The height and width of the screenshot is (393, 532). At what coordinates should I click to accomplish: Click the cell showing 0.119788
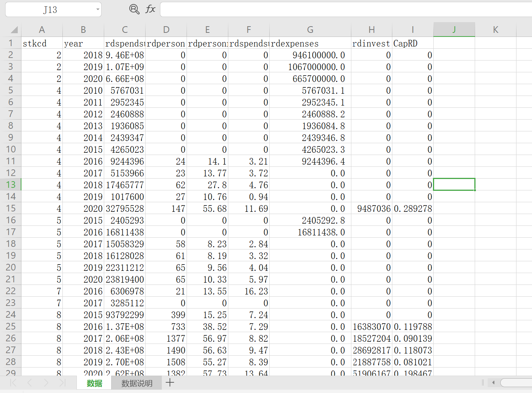coord(413,327)
